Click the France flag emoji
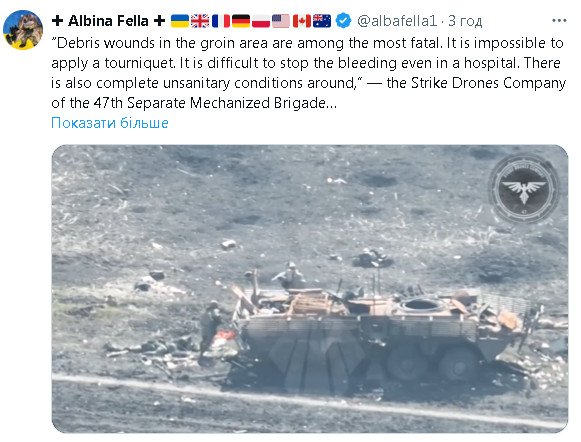 (x=221, y=21)
